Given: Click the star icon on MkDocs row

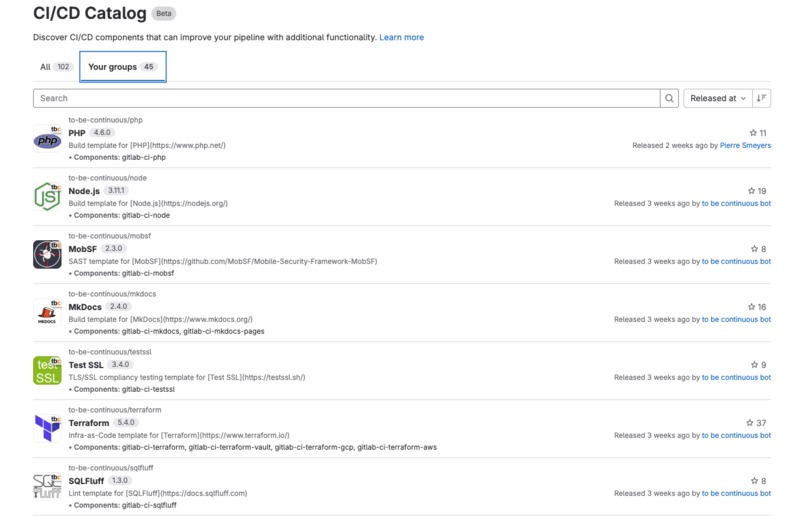Looking at the screenshot, I should coord(752,307).
